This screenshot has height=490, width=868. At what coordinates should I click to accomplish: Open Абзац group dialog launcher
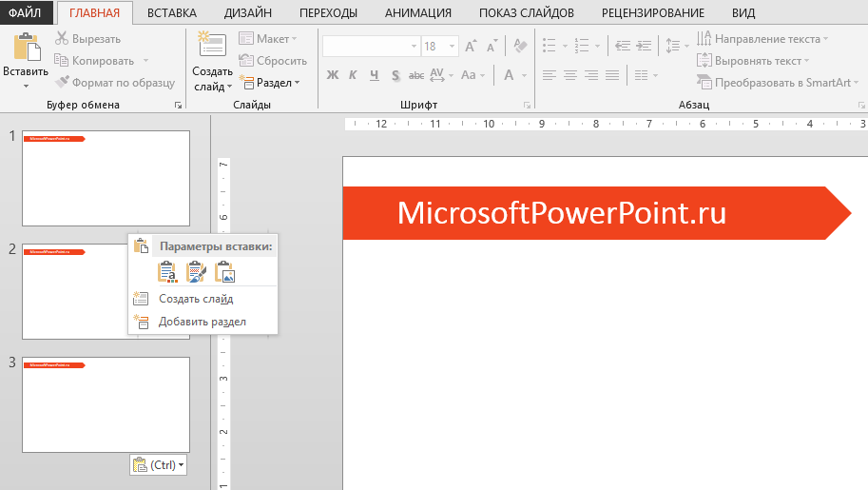point(861,105)
